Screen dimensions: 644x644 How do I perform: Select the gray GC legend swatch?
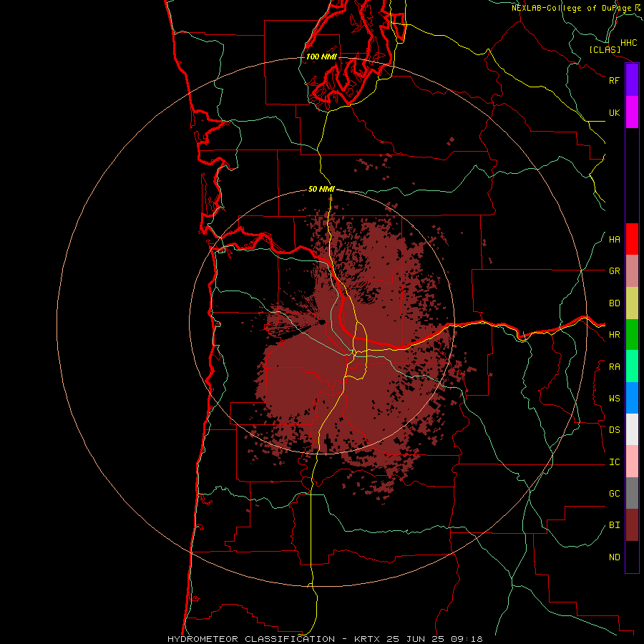click(x=632, y=493)
